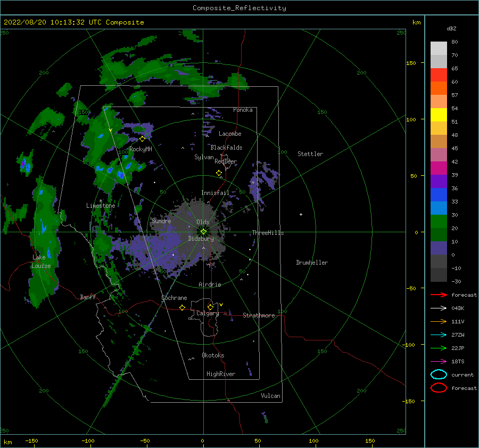Screen dimensions: 479x448
Task: Pick the light grey 80 dBZ swatch
Action: [439, 48]
